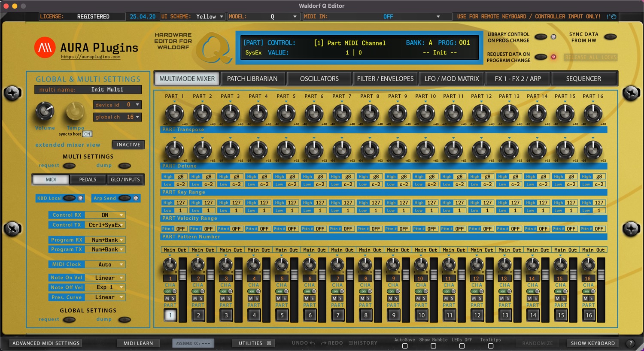Image resolution: width=644 pixels, height=351 pixels.
Task: Mute mixer channel 12 with the M button
Action: (x=474, y=298)
